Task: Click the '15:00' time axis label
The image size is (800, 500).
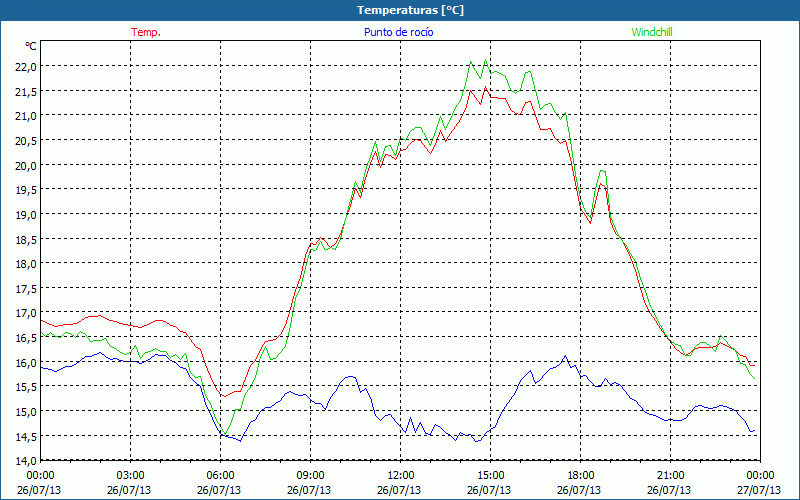Action: 490,475
